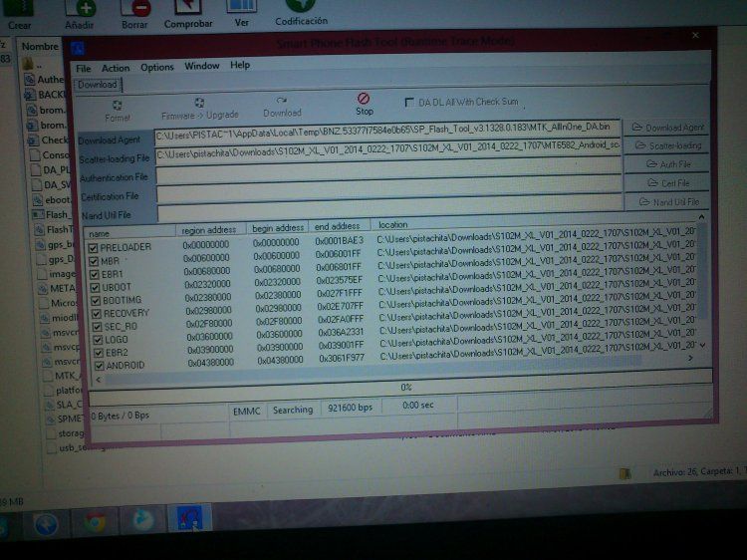Click the Certification File field
This screenshot has width=747, height=560.
pos(389,188)
